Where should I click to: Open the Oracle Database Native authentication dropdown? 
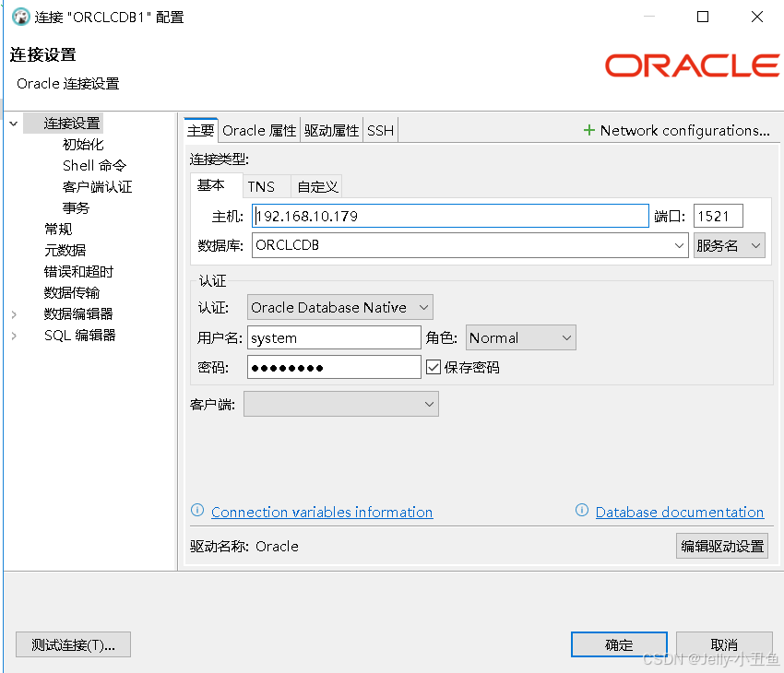pyautogui.click(x=340, y=307)
